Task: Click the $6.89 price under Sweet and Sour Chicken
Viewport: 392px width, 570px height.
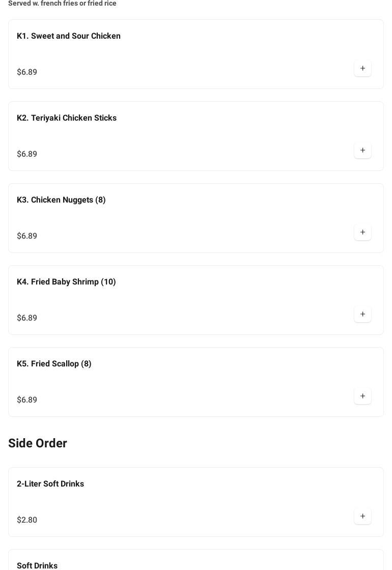Action: pyautogui.click(x=27, y=72)
